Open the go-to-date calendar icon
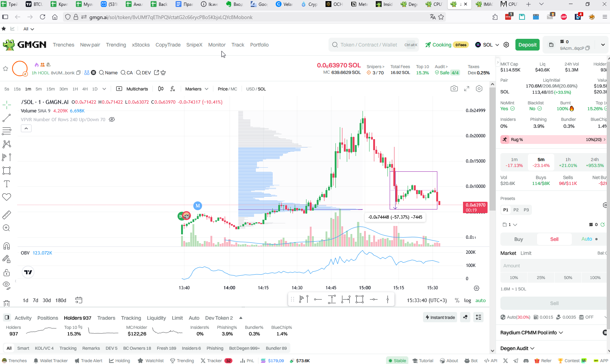610x364 pixels. [x=79, y=300]
